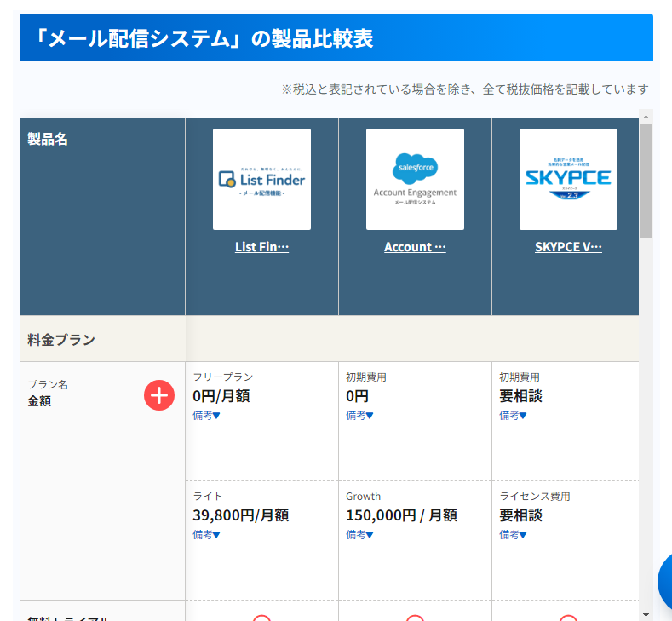The height and width of the screenshot is (621, 672).
Task: Expand 備考 under 初期費用 0円
Action: [x=359, y=416]
